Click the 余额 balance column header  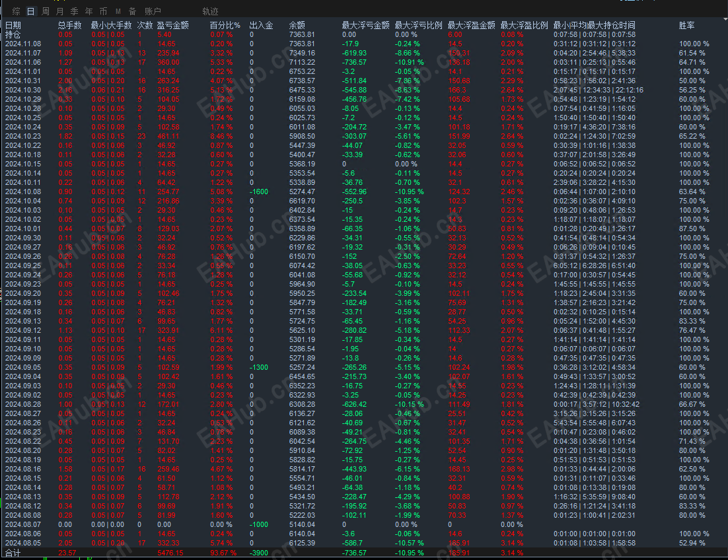click(x=297, y=25)
